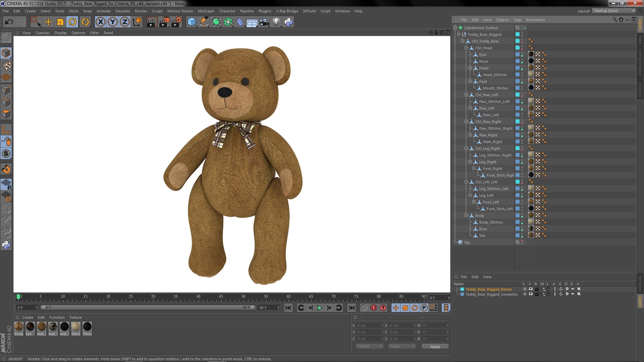This screenshot has width=644, height=362.
Task: Add a Cube primitive object
Action: pos(192,22)
